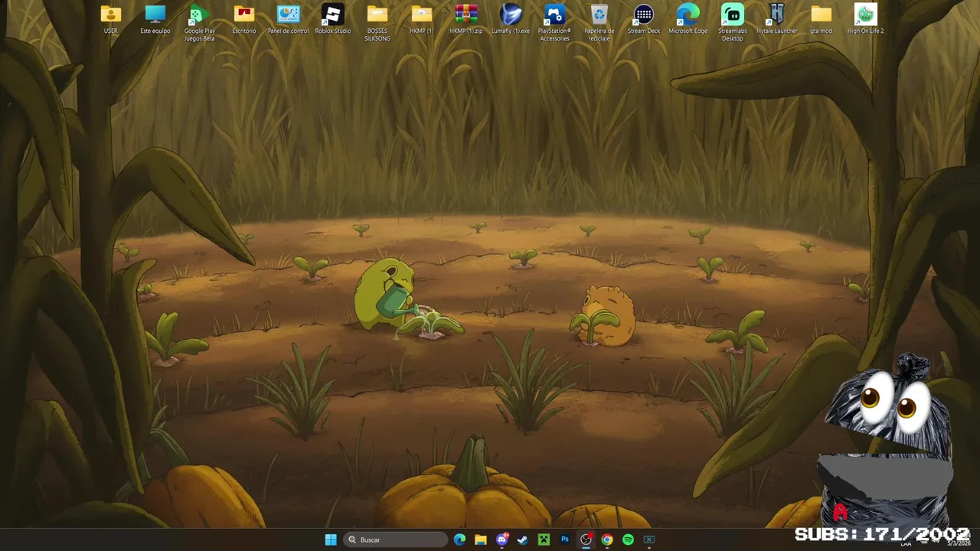The image size is (980, 551).
Task: Launch Streamlabs Desktop shortcut
Action: (x=732, y=23)
